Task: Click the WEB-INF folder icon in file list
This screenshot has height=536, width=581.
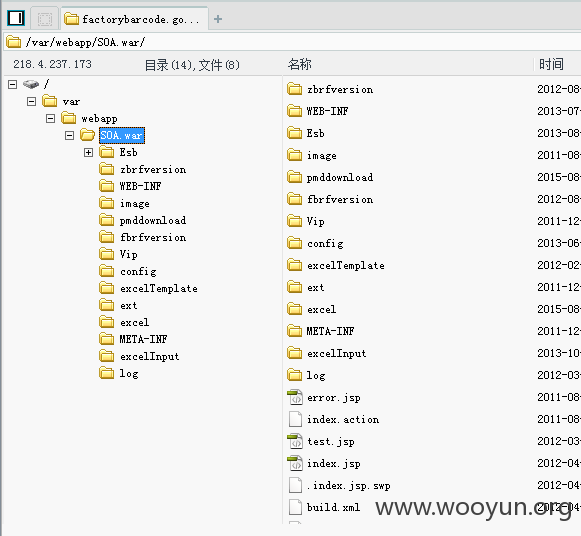Action: (x=295, y=111)
